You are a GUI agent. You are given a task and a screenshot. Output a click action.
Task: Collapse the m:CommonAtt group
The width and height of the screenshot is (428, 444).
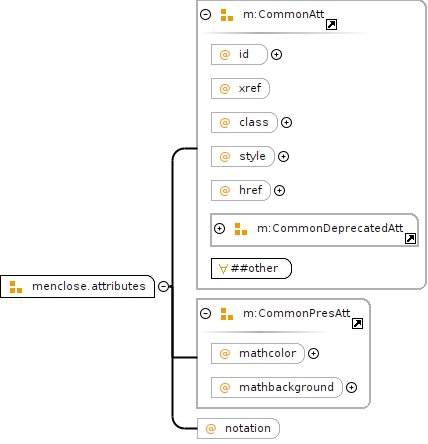[x=205, y=15]
